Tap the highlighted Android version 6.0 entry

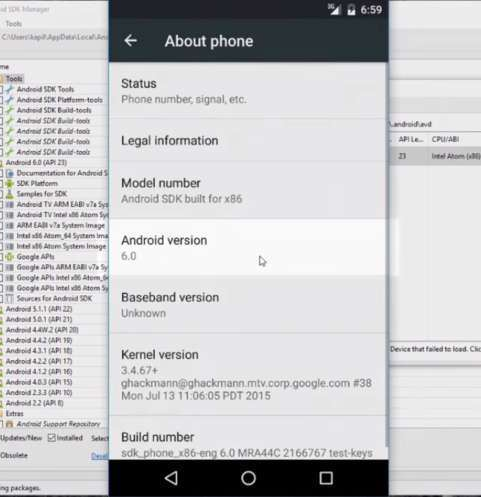(x=247, y=247)
